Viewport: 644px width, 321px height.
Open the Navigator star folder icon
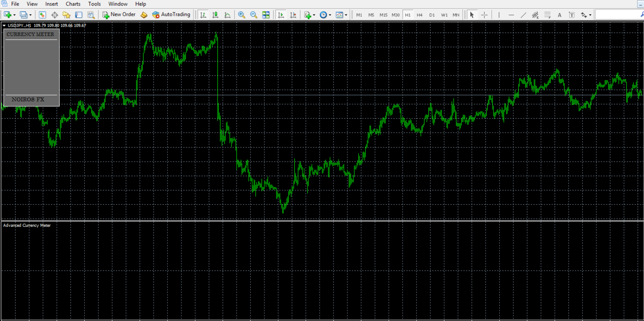[67, 15]
